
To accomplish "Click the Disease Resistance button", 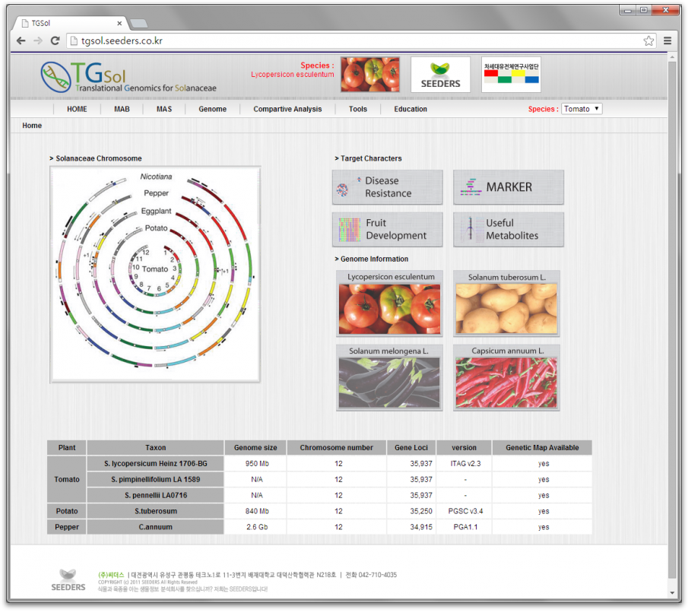I will (387, 187).
